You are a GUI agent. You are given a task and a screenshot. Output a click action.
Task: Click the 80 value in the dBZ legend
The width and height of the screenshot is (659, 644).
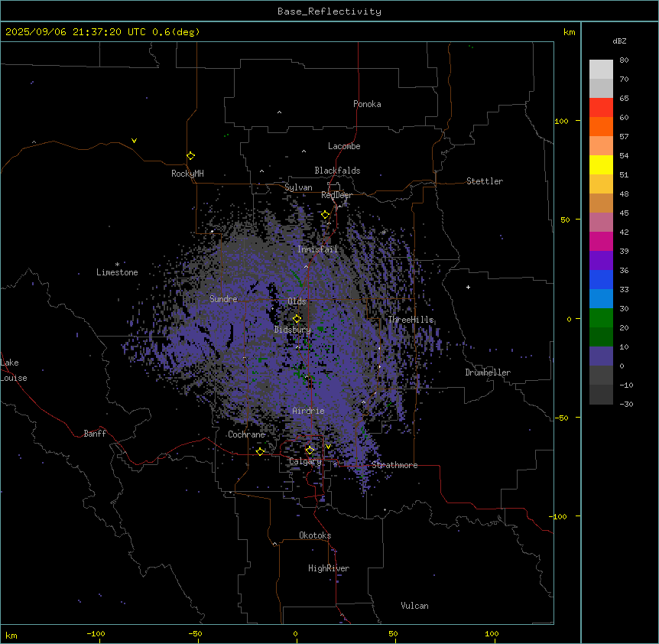tap(624, 60)
